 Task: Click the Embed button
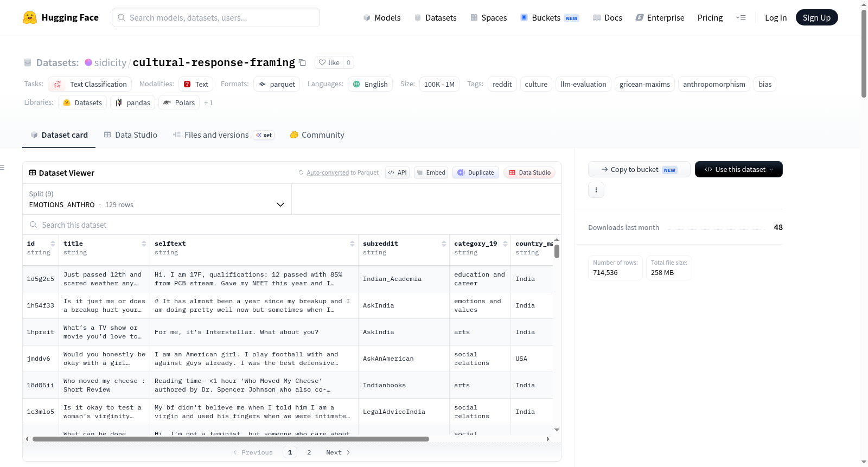pyautogui.click(x=431, y=172)
